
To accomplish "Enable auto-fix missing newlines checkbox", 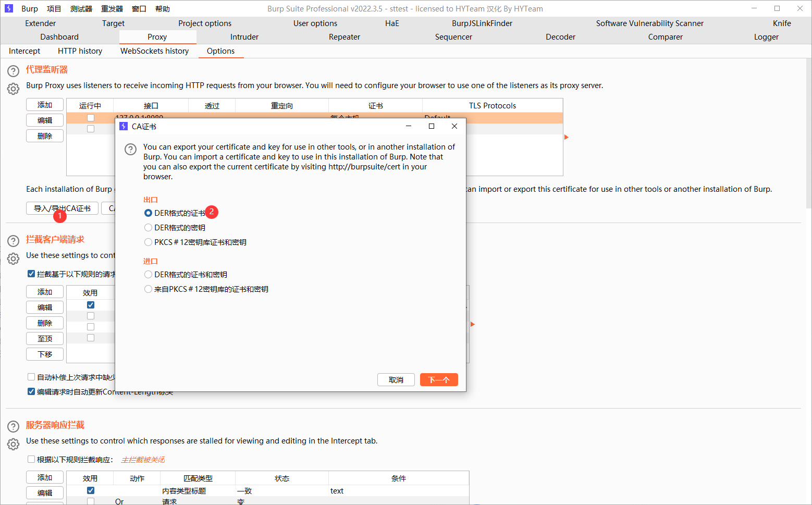I will pos(31,377).
